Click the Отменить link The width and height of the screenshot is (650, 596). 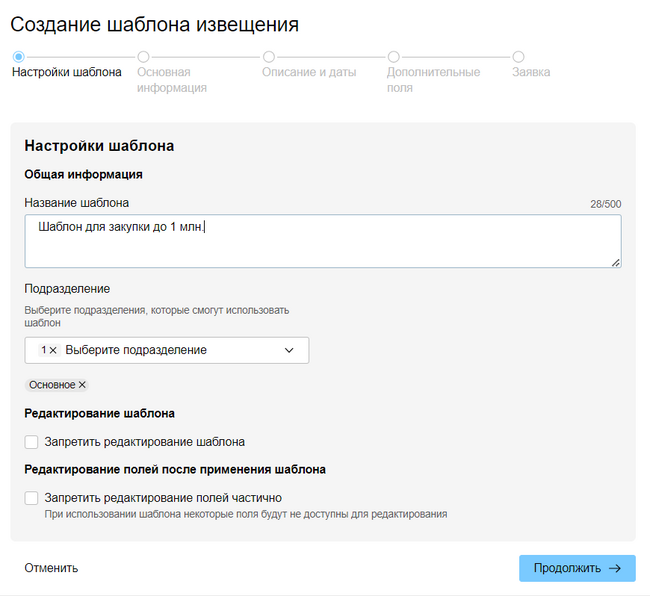(x=51, y=568)
